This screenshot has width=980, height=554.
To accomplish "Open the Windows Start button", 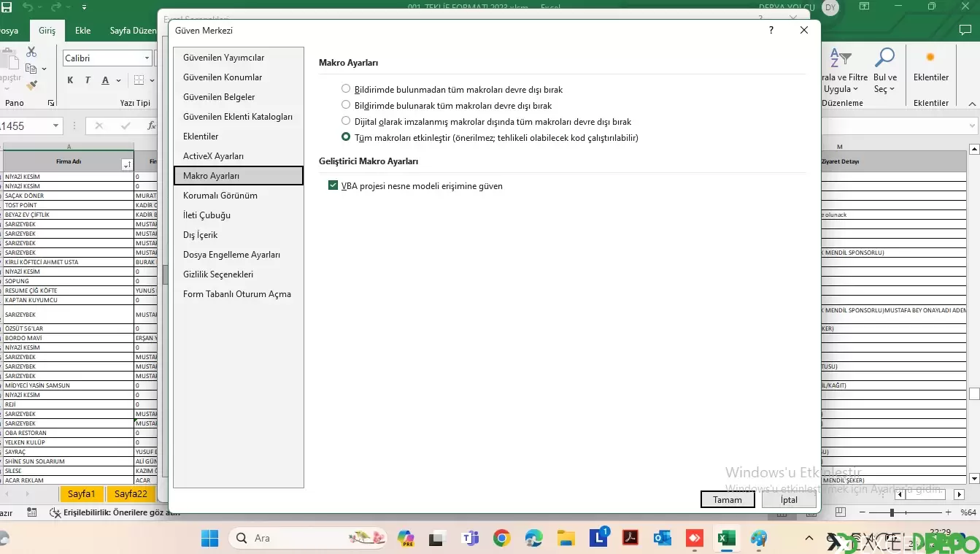I will [210, 539].
